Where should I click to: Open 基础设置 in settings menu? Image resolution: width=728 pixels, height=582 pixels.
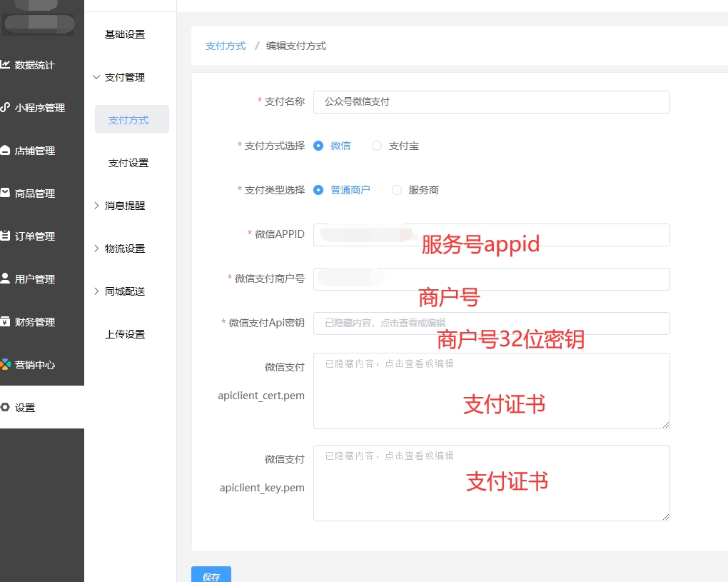(x=125, y=34)
